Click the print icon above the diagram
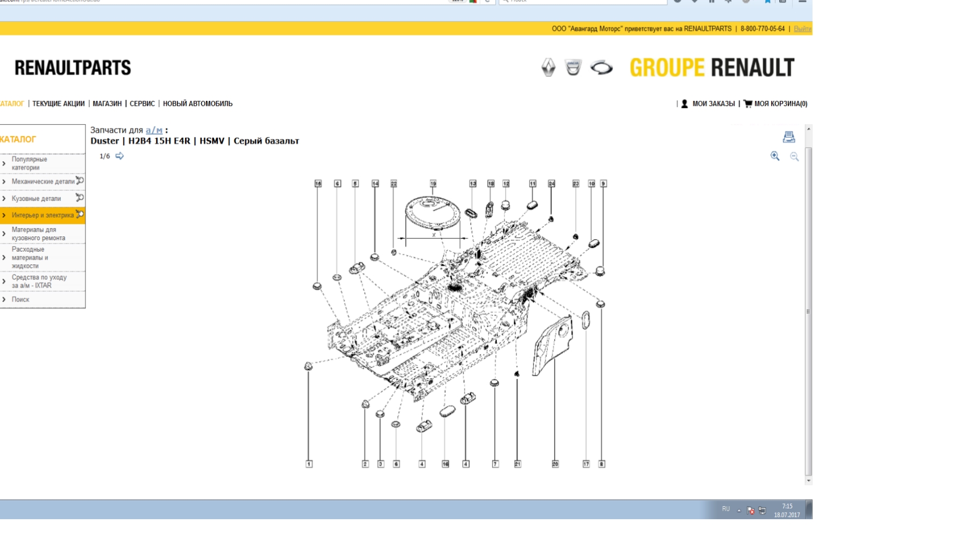The height and width of the screenshot is (560, 976). [788, 137]
